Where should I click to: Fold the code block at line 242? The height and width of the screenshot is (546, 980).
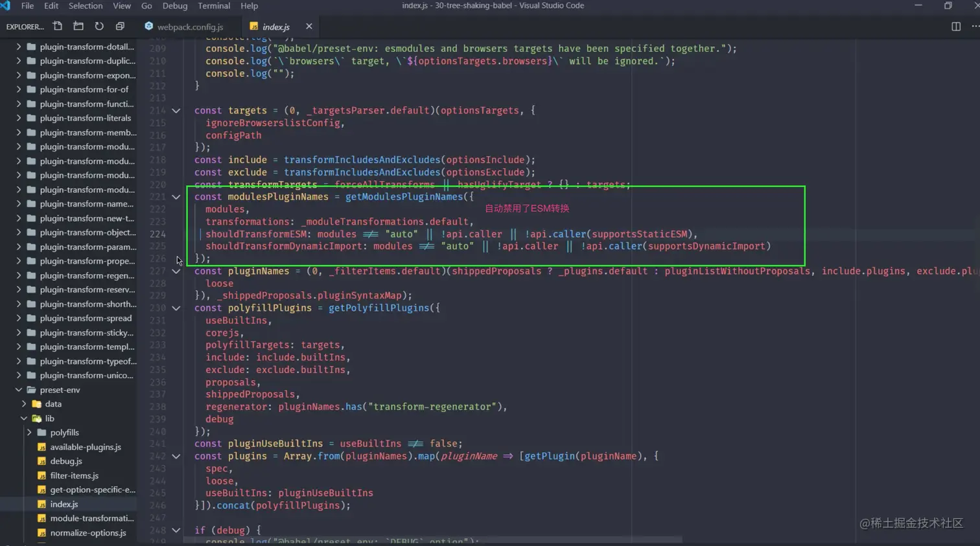pyautogui.click(x=176, y=457)
